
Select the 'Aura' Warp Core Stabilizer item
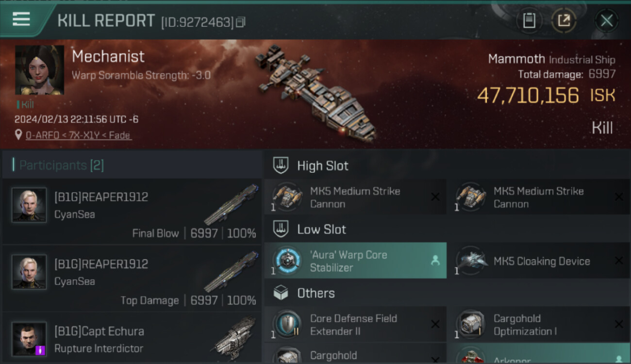(x=355, y=261)
